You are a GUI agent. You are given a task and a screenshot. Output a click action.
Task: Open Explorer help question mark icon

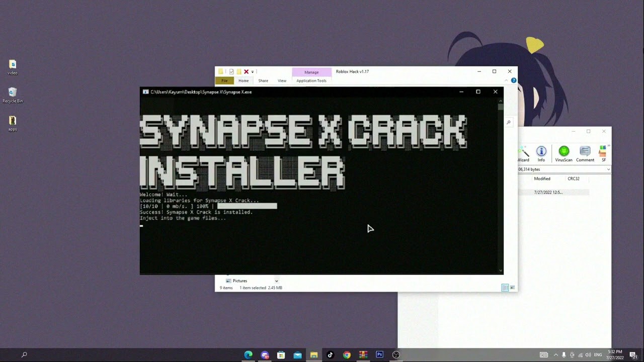514,80
